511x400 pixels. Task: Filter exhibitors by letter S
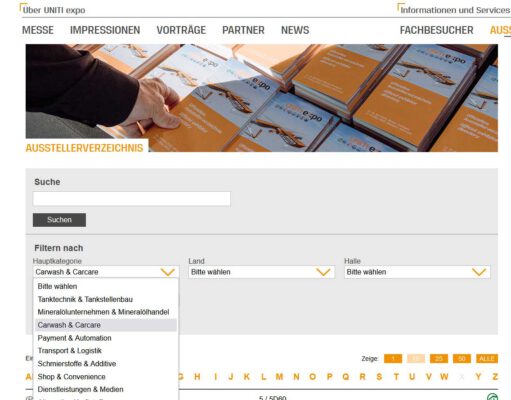pyautogui.click(x=379, y=377)
